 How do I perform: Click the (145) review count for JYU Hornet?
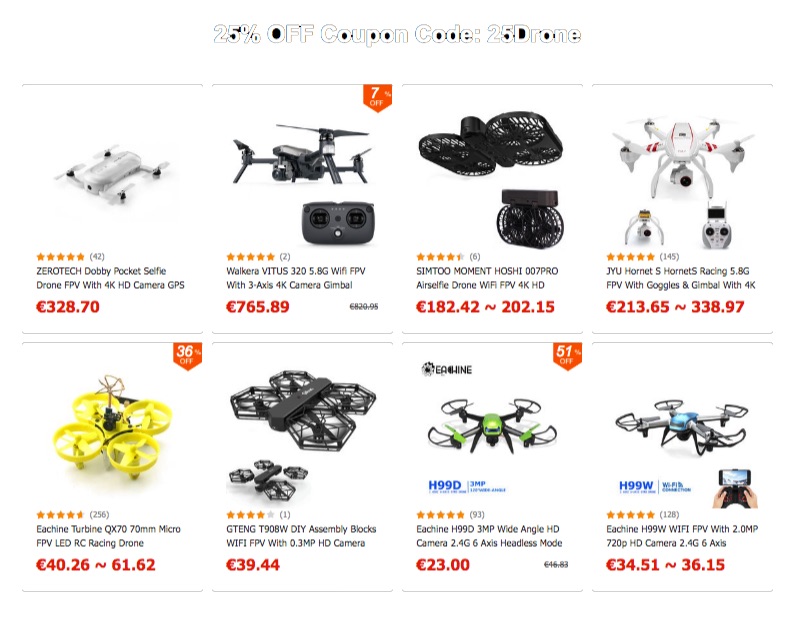[669, 257]
